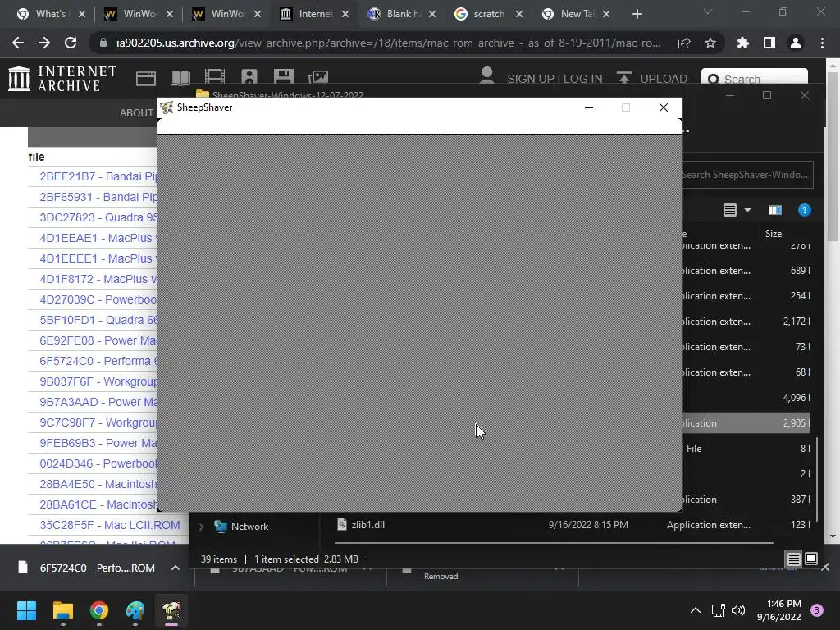Screen dimensions: 840x630
Task: Open the Internet Archive texts book icon
Action: click(x=180, y=78)
